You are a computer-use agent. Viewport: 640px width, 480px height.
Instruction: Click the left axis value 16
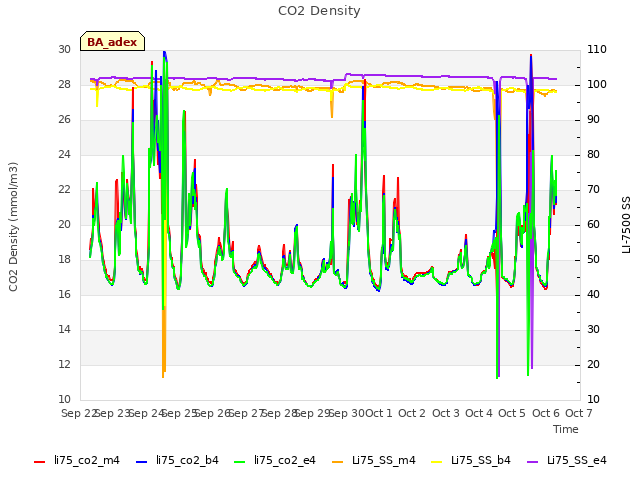tap(64, 295)
